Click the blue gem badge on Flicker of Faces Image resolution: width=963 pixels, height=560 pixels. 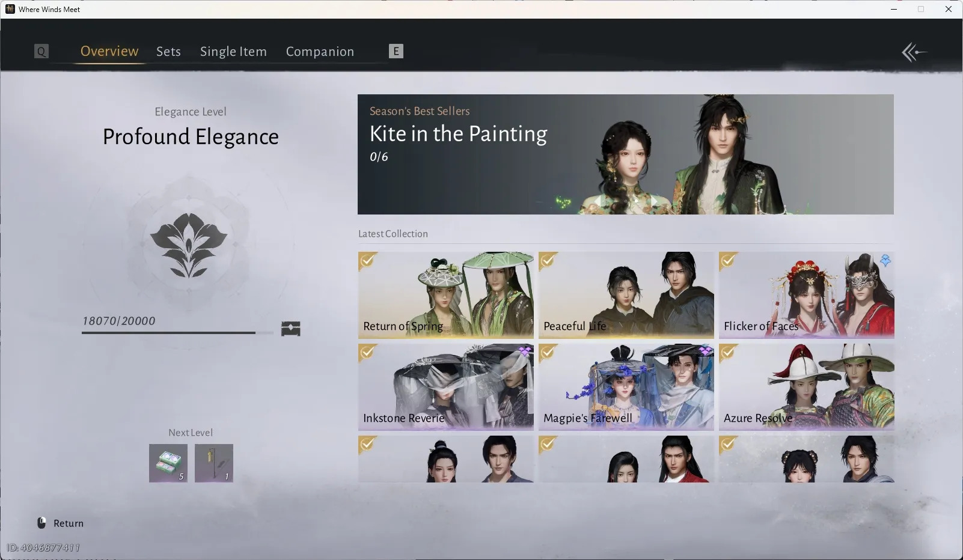point(885,260)
